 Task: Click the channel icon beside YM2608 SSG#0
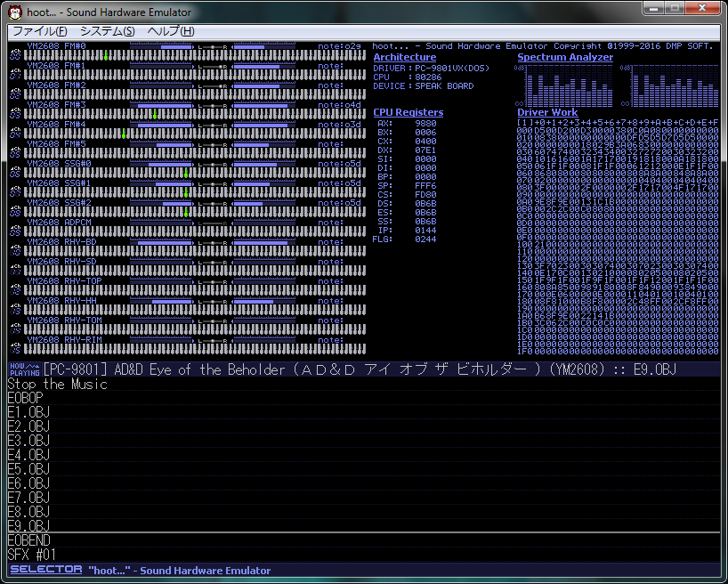coord(15,173)
